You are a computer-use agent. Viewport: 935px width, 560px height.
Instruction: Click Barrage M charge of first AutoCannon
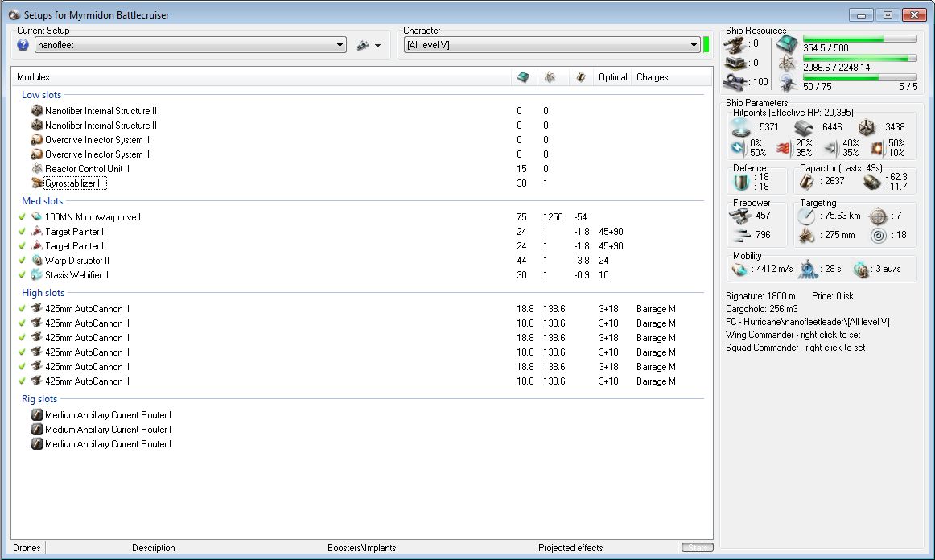(x=656, y=309)
